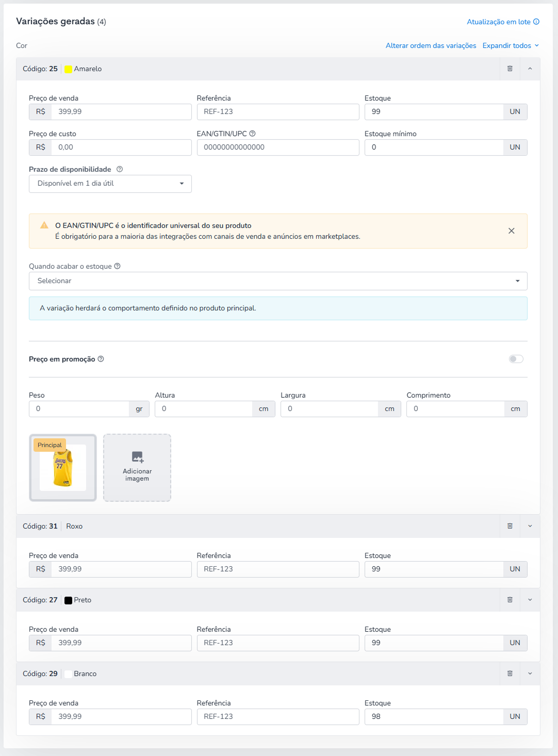The height and width of the screenshot is (756, 558).
Task: Click Atualização em lote link
Action: pyautogui.click(x=499, y=22)
